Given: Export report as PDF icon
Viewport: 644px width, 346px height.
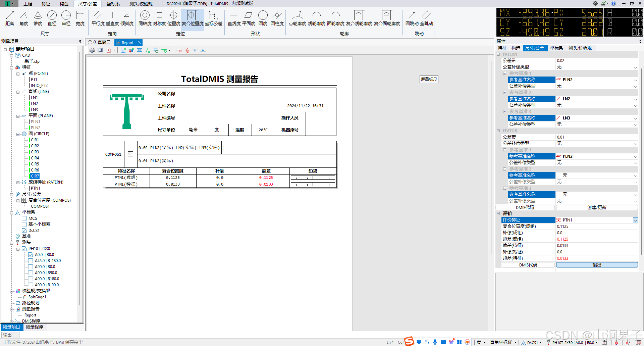Looking at the screenshot, I should pyautogui.click(x=109, y=50).
